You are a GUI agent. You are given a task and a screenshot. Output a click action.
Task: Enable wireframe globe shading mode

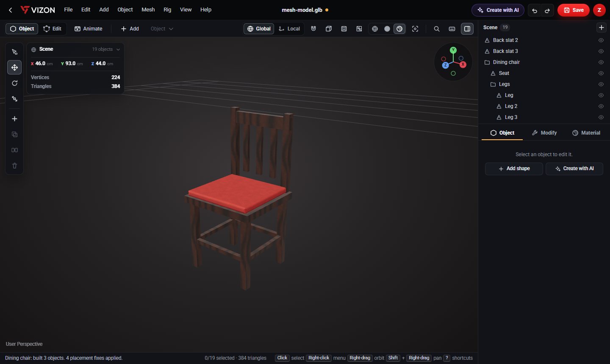point(375,29)
